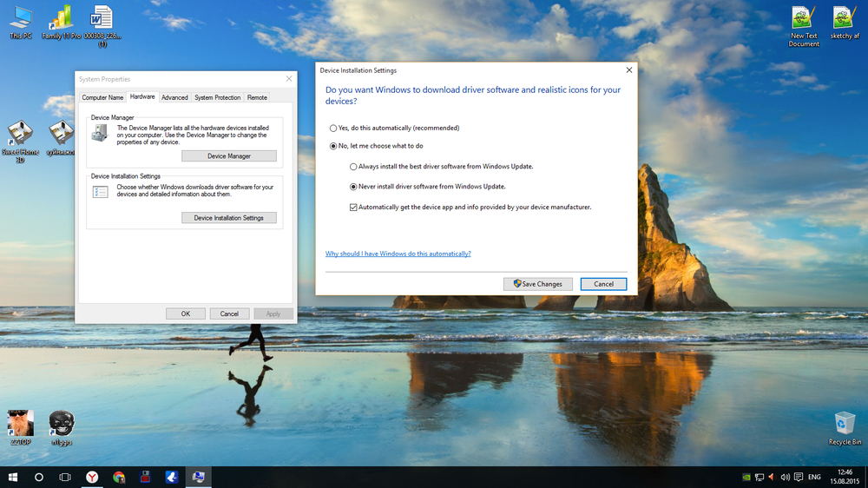Launch Yandex Browser from the taskbar

click(92, 477)
